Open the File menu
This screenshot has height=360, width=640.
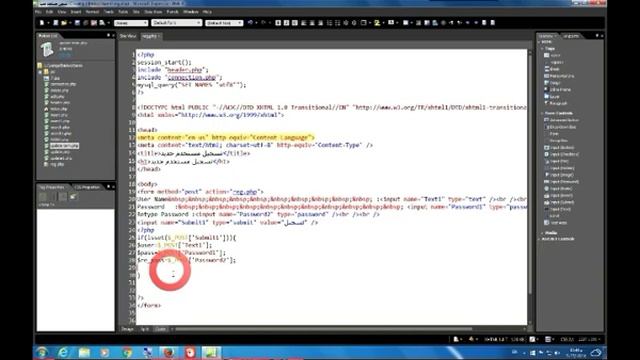click(x=38, y=12)
